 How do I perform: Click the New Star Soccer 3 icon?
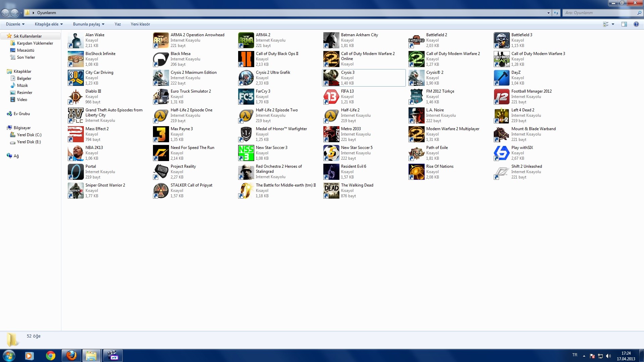point(246,153)
